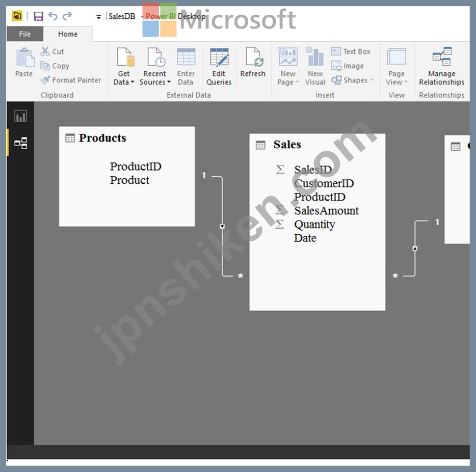Insert a New Visual
The height and width of the screenshot is (472, 476).
coord(315,66)
